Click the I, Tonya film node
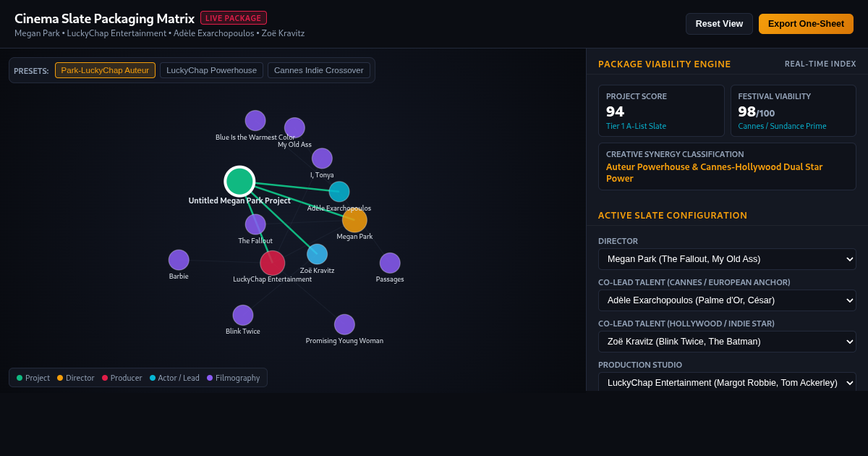The image size is (868, 456). click(x=322, y=159)
